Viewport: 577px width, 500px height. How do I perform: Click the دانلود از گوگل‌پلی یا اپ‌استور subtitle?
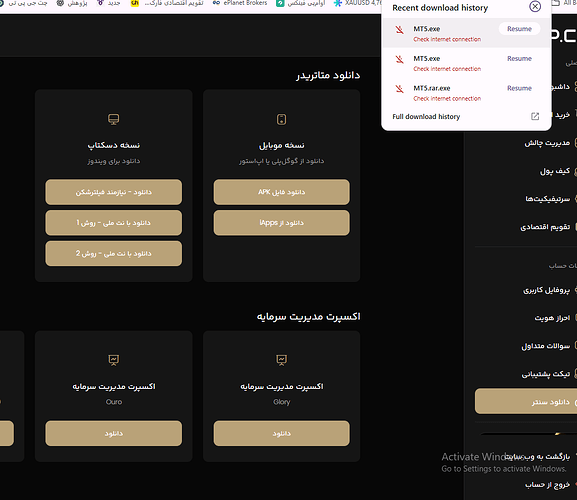pos(282,161)
